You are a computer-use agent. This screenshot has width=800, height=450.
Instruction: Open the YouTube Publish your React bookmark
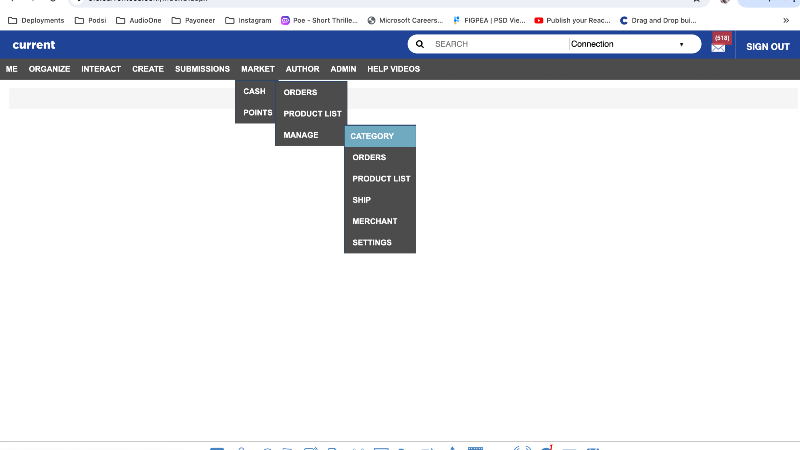572,20
